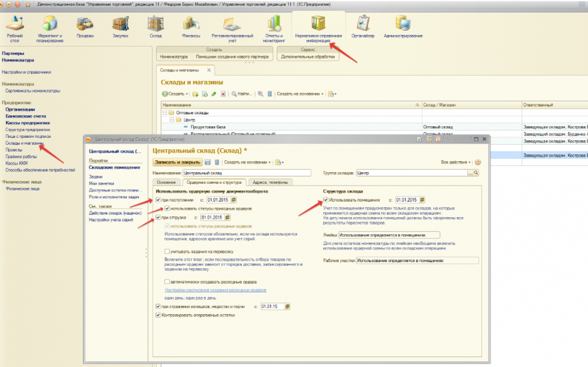Viewport: 588px width, 367px height.
Task: Open Регламентированный учет section
Action: pos(232,29)
